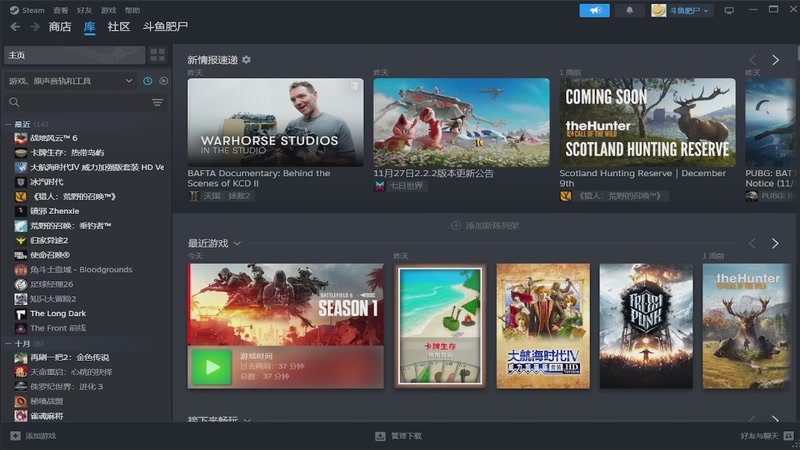Move 最近游戏 shelf back with left arrow
The width and height of the screenshot is (800, 450).
point(752,243)
